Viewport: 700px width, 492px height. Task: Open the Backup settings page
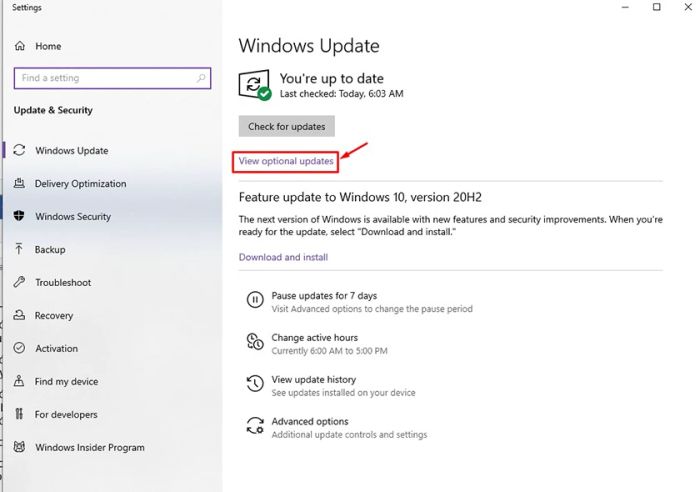(x=50, y=250)
